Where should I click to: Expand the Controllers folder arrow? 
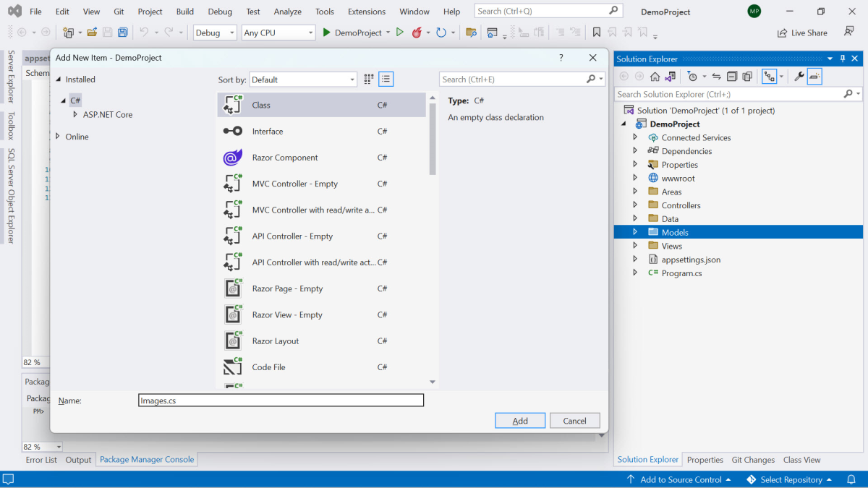click(x=635, y=205)
